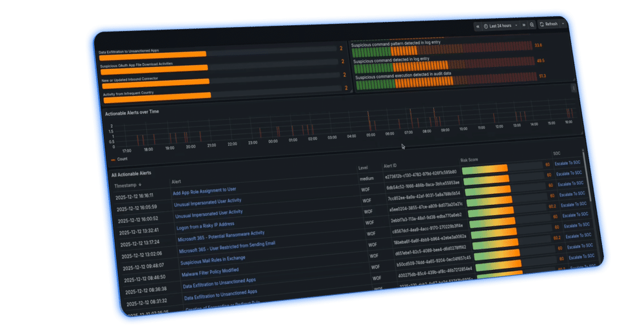Viewport: 644px width, 335px height.
Task: Click the Alert ID column header
Action: point(391,166)
